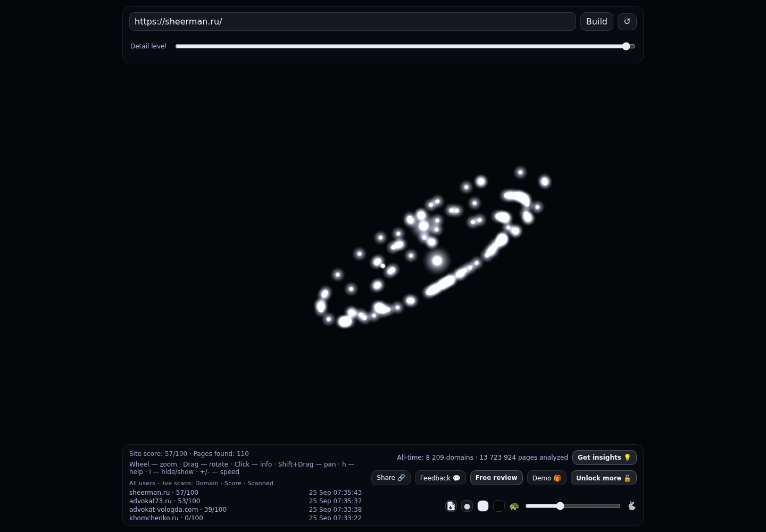Viewport: 766px width, 532px height.
Task: Click the turtle slow-speed icon
Action: (x=514, y=506)
